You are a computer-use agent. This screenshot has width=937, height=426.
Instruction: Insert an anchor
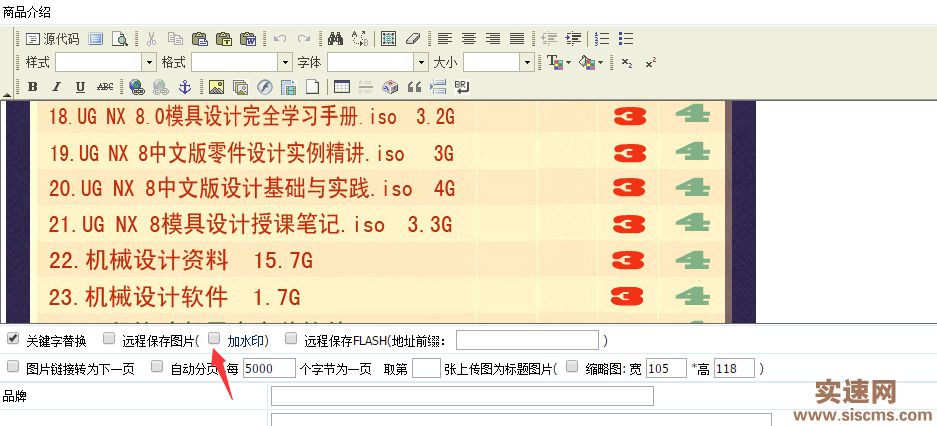tap(185, 87)
